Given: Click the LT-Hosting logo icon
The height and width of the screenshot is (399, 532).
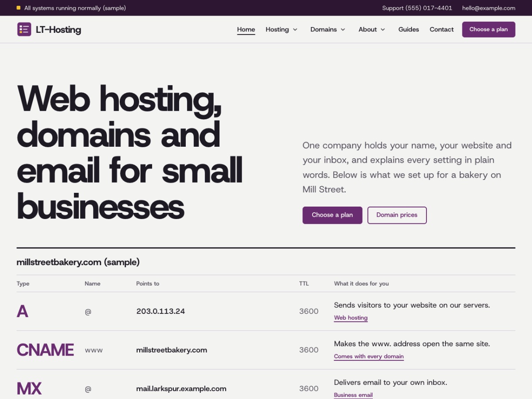Looking at the screenshot, I should 24,29.
